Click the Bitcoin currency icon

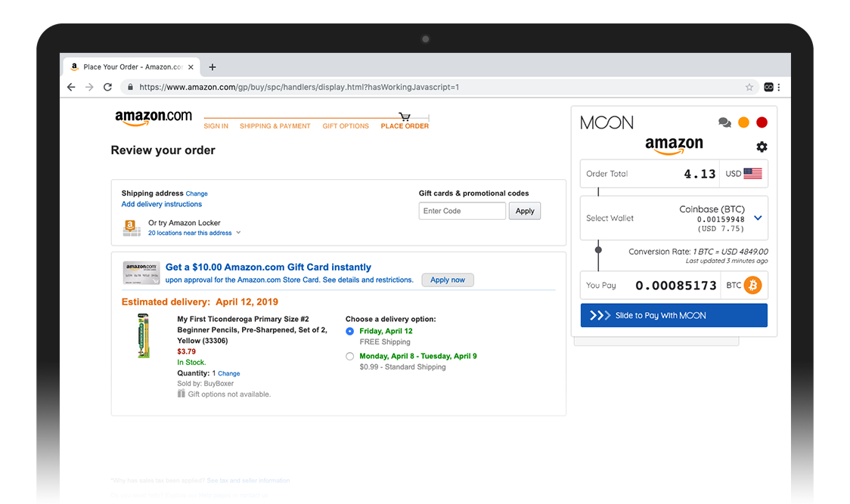(752, 286)
